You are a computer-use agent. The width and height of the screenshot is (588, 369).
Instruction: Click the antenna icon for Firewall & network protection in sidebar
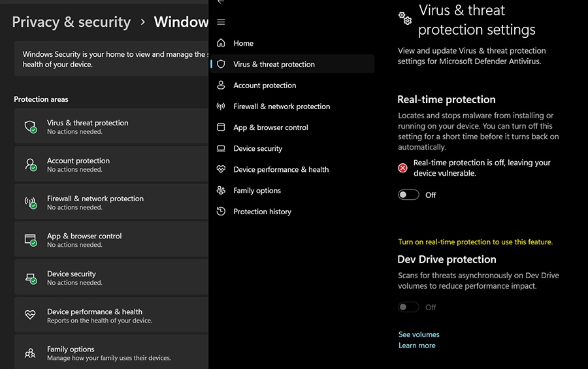(x=221, y=106)
